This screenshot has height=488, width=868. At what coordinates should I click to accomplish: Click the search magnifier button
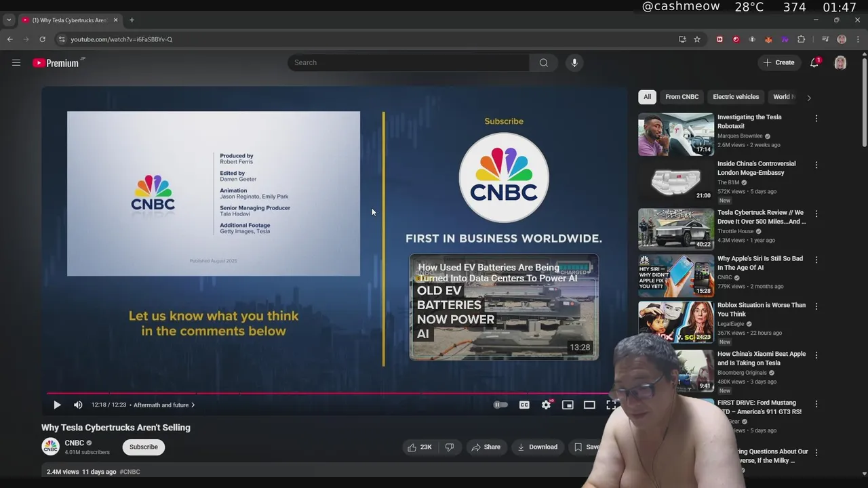pyautogui.click(x=543, y=62)
